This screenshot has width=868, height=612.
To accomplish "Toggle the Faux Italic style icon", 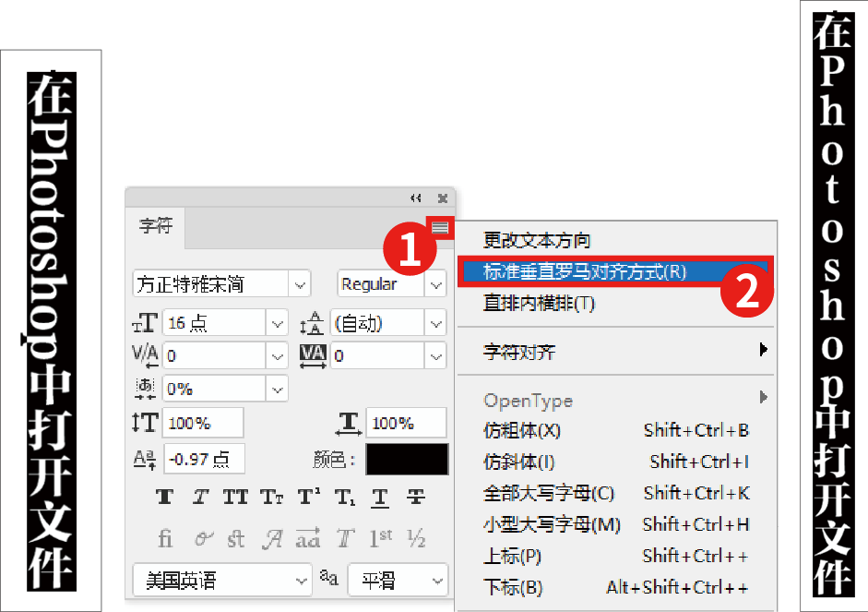I will (200, 497).
